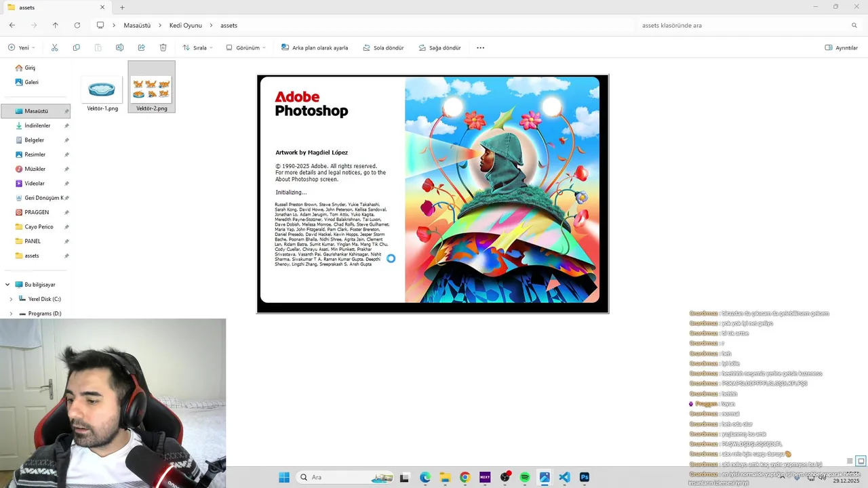Open Task View on the taskbar
Screen dimensions: 868x488
(x=405, y=477)
